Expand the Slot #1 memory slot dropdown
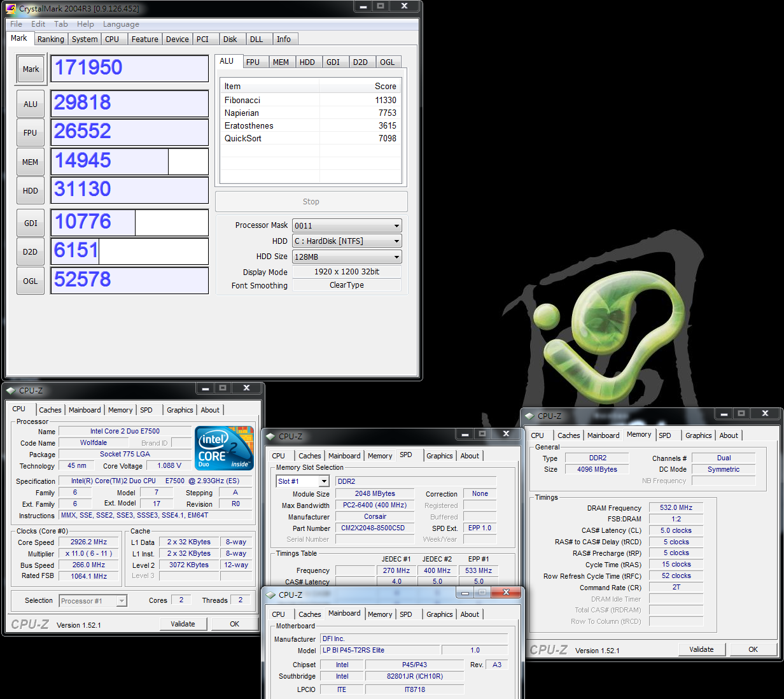The width and height of the screenshot is (784, 699). (324, 481)
